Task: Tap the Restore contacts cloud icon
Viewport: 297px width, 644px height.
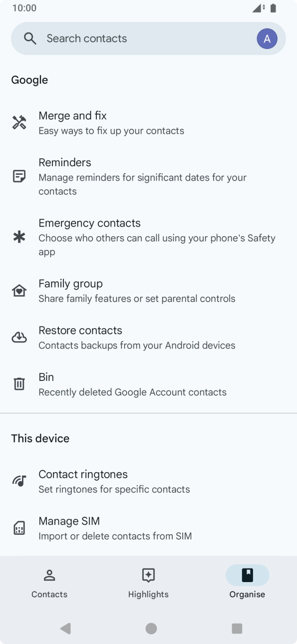Action: click(19, 337)
